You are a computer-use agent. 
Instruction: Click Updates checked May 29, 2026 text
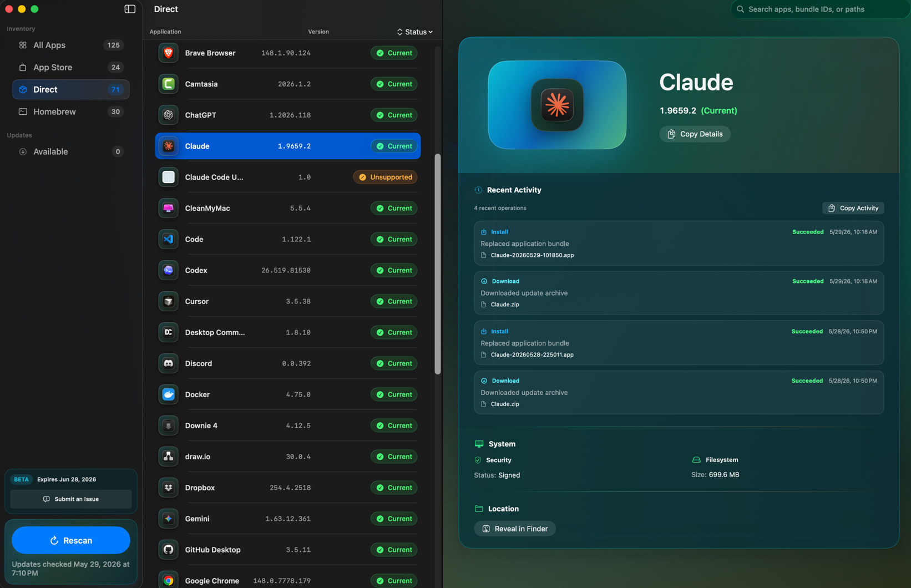click(70, 568)
